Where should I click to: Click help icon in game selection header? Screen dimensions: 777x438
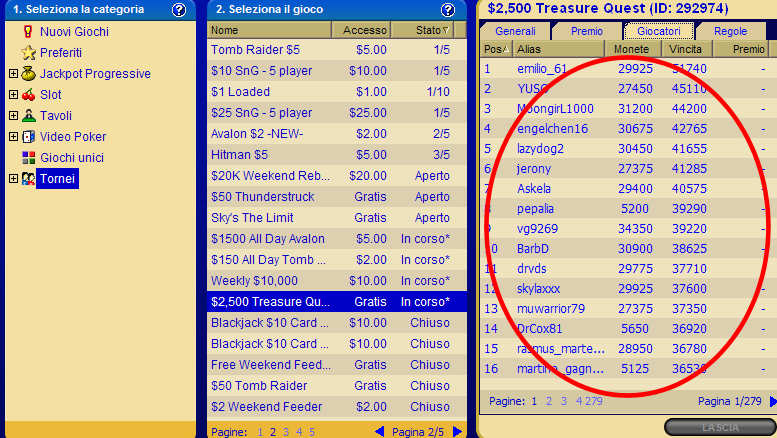click(448, 10)
